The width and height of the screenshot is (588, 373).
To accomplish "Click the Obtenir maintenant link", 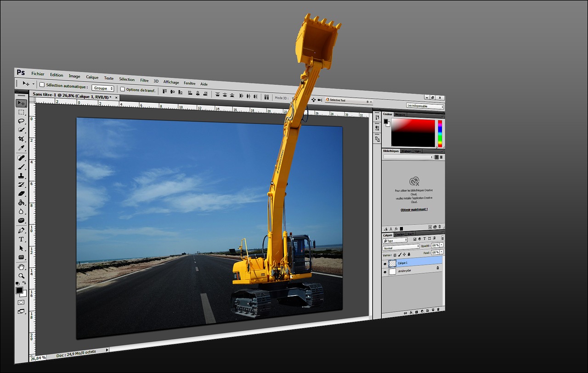I will pos(414,209).
